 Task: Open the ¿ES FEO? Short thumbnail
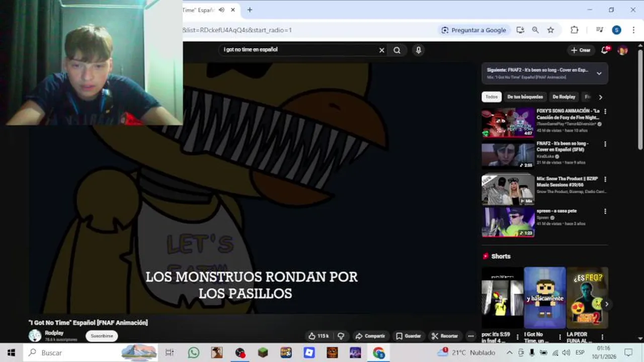click(587, 298)
